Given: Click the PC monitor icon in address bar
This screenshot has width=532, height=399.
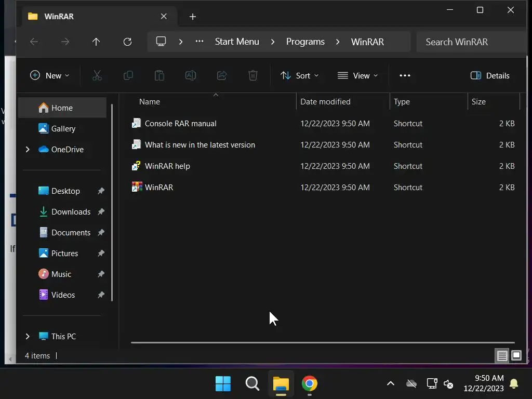Looking at the screenshot, I should (161, 42).
